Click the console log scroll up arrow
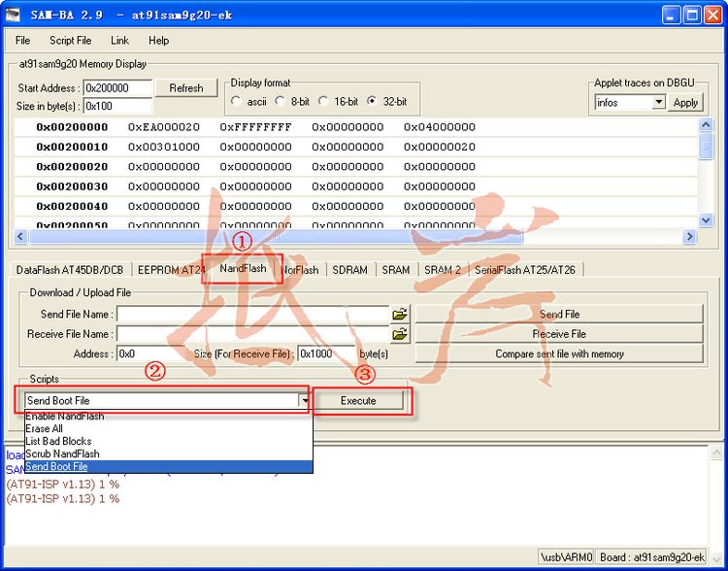The height and width of the screenshot is (571, 728). click(715, 453)
